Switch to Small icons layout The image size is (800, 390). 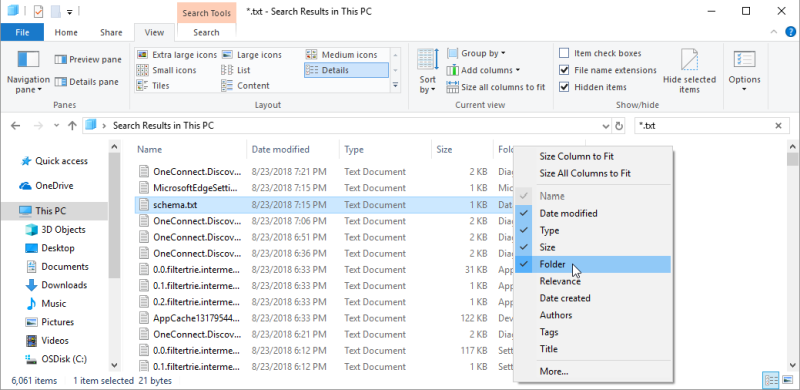(x=167, y=70)
